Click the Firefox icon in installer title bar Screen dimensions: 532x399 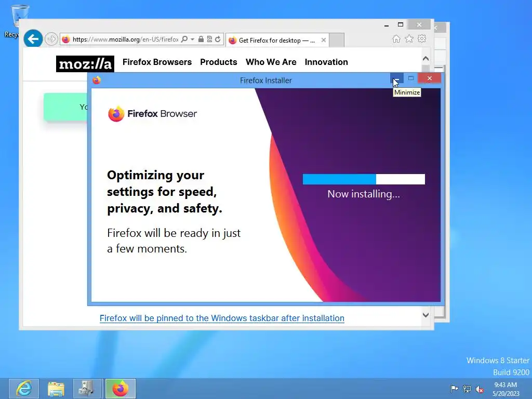[x=97, y=80]
